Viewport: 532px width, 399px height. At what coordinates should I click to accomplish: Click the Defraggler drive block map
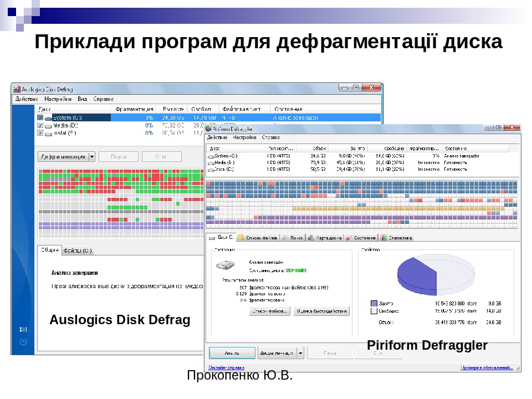point(362,204)
